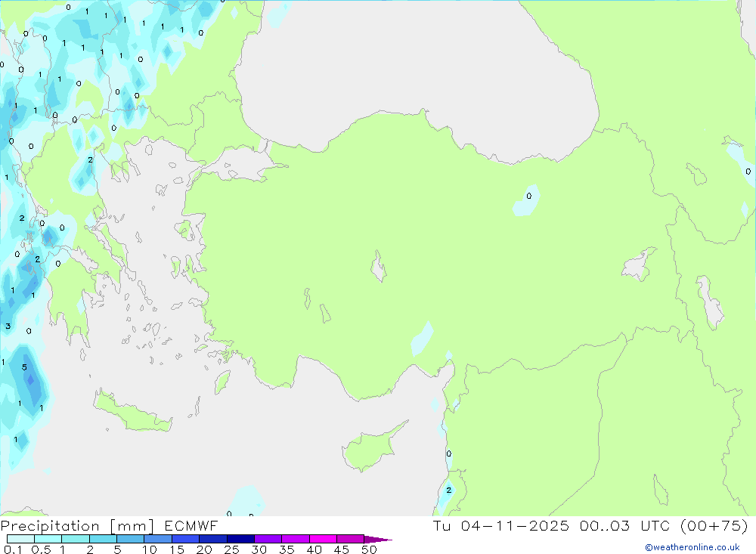Click the '0.5' legend scale label

(41, 549)
